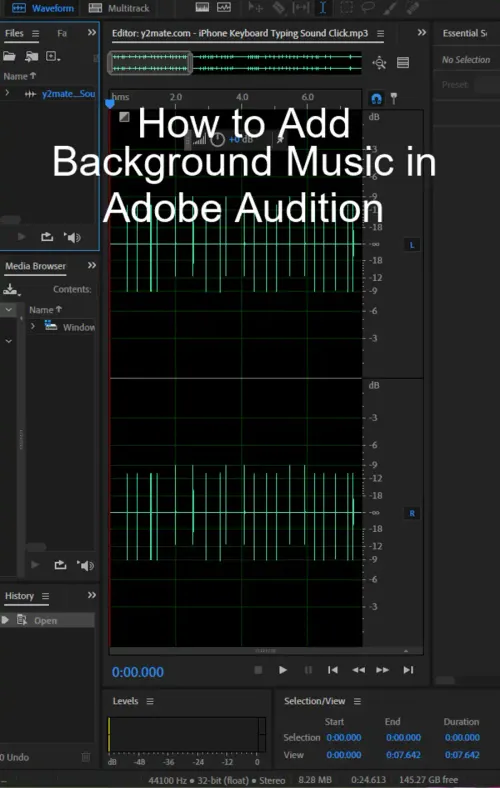Pause playback with the Pause button

308,670
